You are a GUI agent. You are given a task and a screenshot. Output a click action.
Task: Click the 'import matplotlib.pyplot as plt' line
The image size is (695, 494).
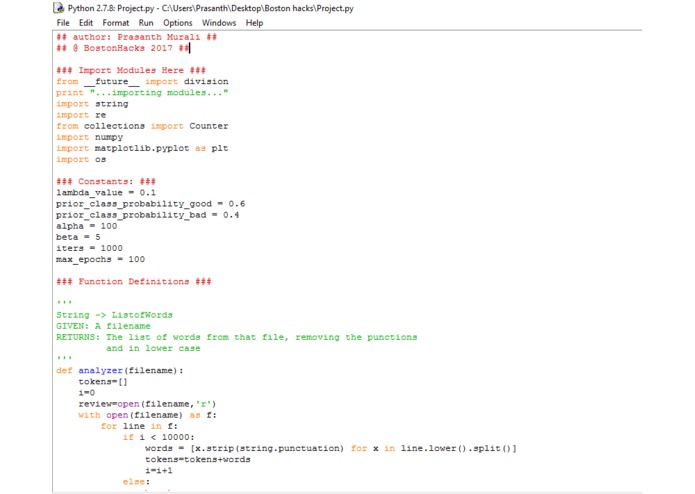[x=142, y=148]
